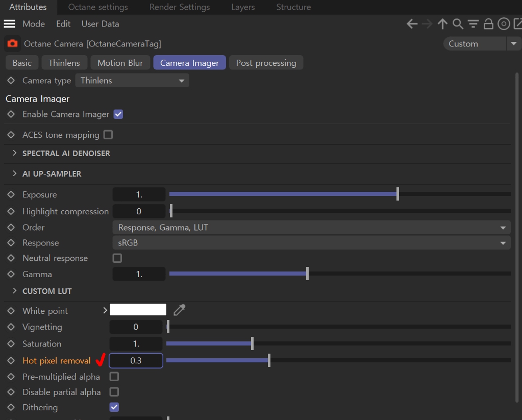Image resolution: width=522 pixels, height=420 pixels.
Task: Select the Attributes tab
Action: [x=28, y=7]
